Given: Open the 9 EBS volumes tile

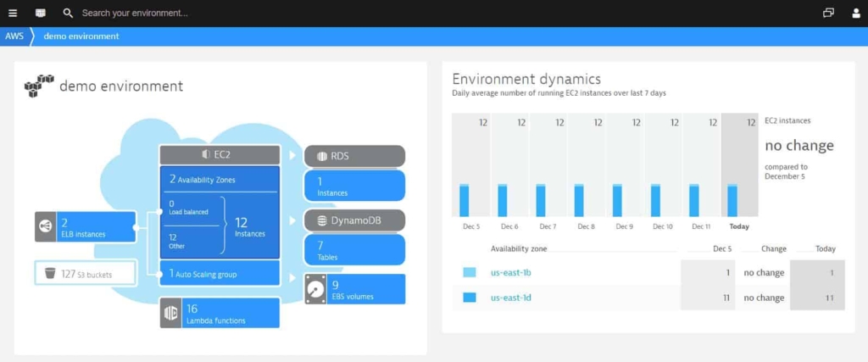Looking at the screenshot, I should tap(354, 289).
